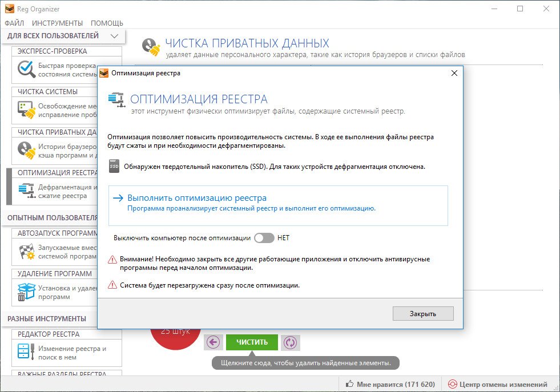Click the purple back arrow icon
The width and height of the screenshot is (560, 392).
[x=213, y=342]
